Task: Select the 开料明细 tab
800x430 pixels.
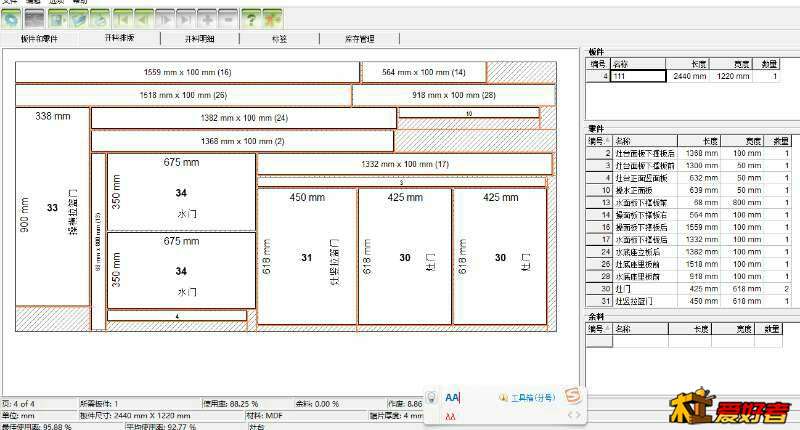Action: [x=199, y=39]
